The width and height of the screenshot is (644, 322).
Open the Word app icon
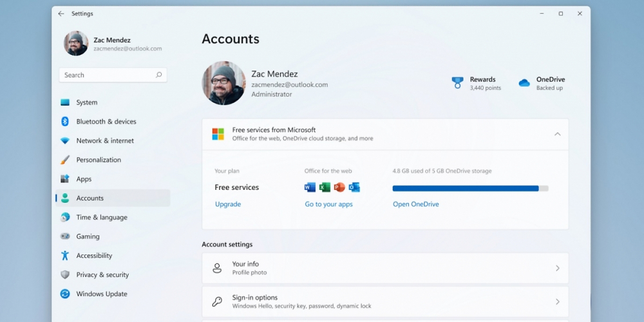click(x=310, y=187)
